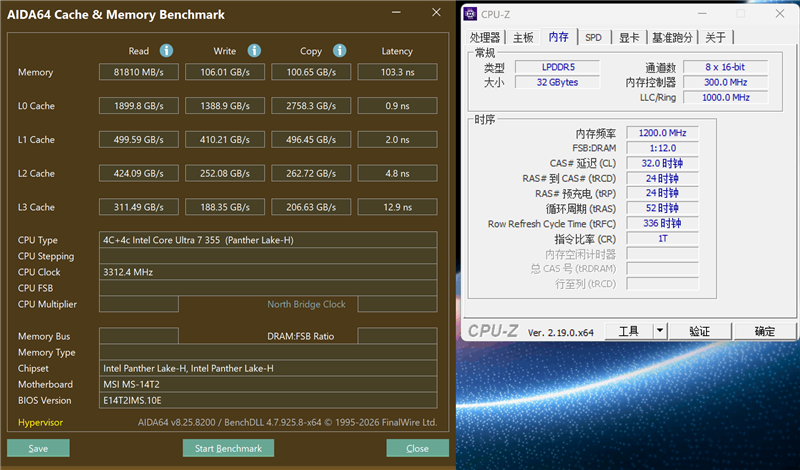Screen dimensions: 800x470
Task: Open the SPD tab in CPU-Z
Action: point(593,37)
